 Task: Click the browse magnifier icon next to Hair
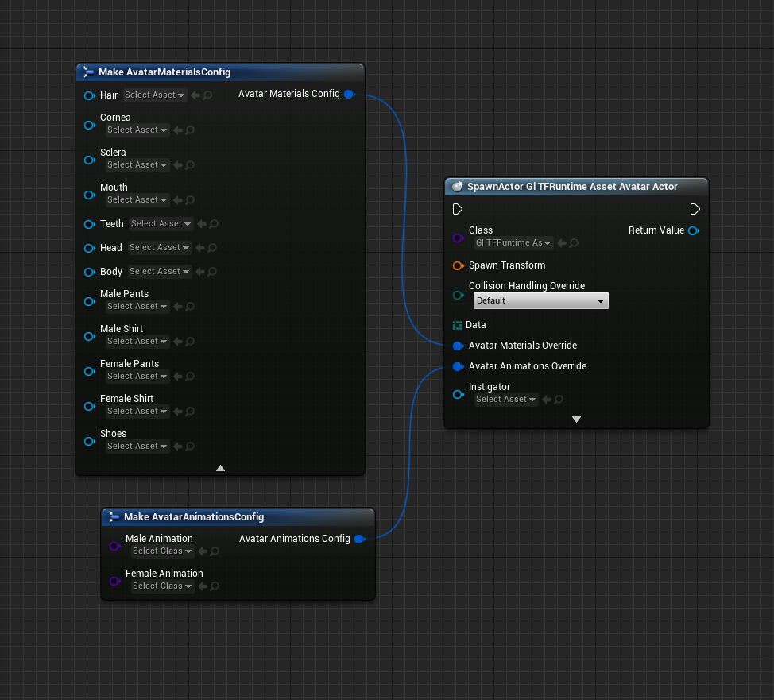207,95
